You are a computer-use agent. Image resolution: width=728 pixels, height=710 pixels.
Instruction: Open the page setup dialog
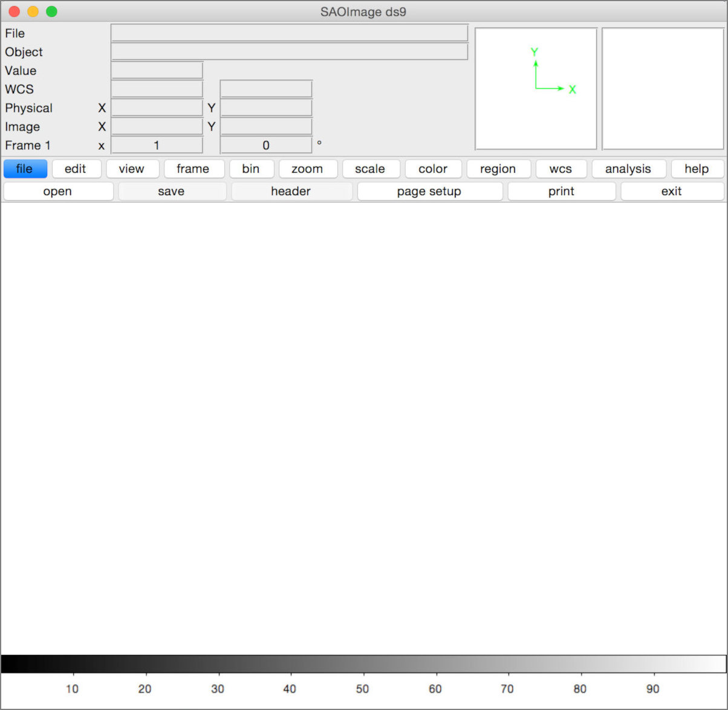429,191
